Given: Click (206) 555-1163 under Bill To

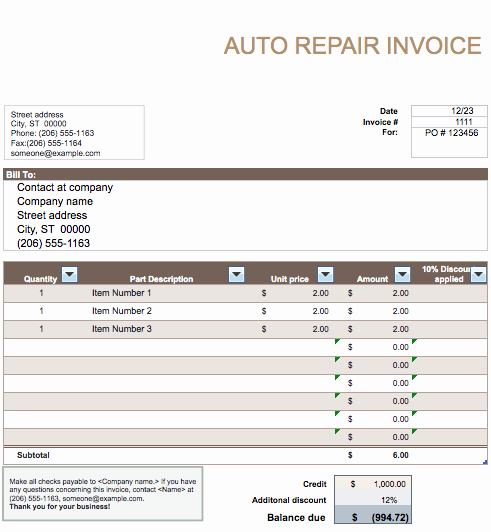Looking at the screenshot, I should [54, 243].
